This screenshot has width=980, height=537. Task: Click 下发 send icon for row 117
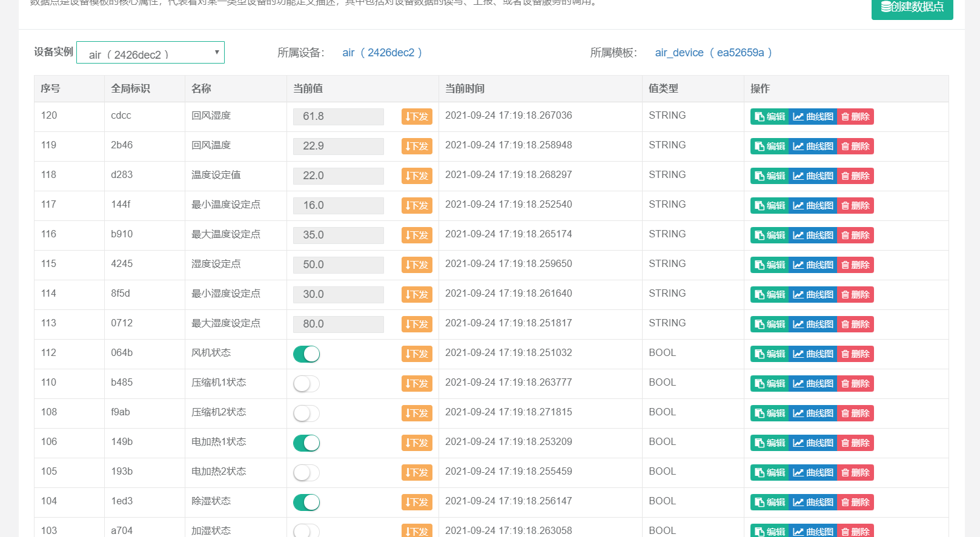coord(417,206)
